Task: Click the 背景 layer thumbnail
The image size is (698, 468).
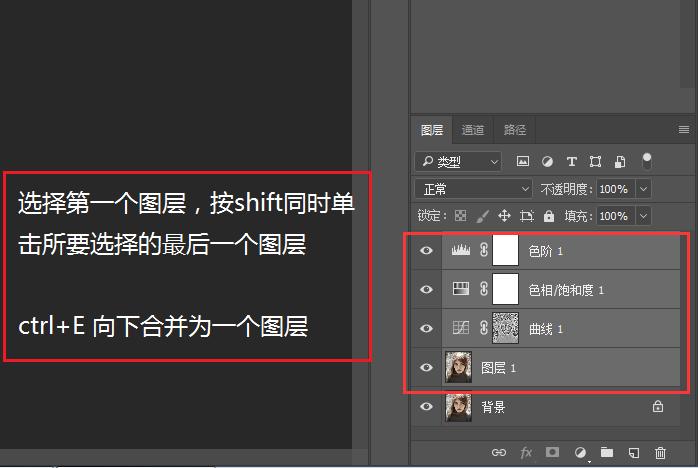Action: click(x=459, y=407)
